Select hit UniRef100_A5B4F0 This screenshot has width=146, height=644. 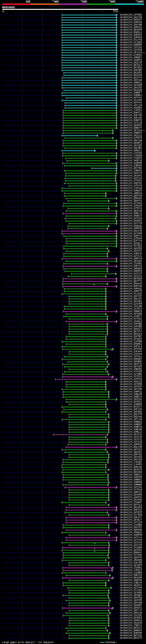131,58
